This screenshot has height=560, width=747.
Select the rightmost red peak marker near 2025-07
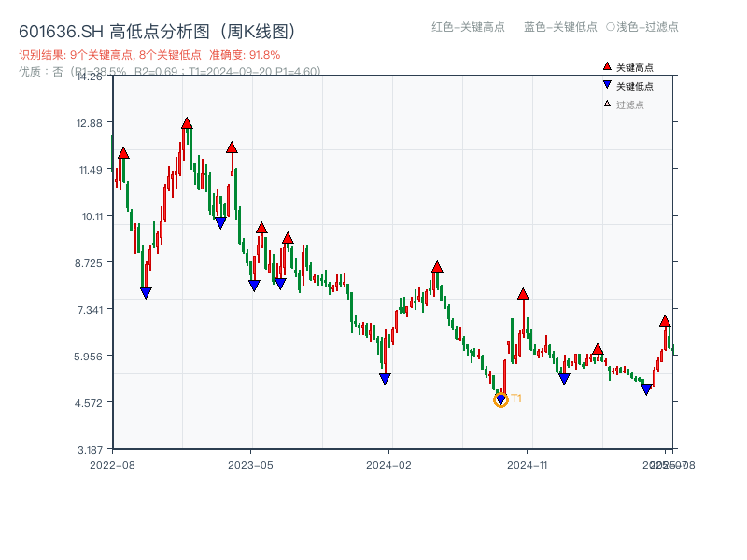pyautogui.click(x=663, y=320)
